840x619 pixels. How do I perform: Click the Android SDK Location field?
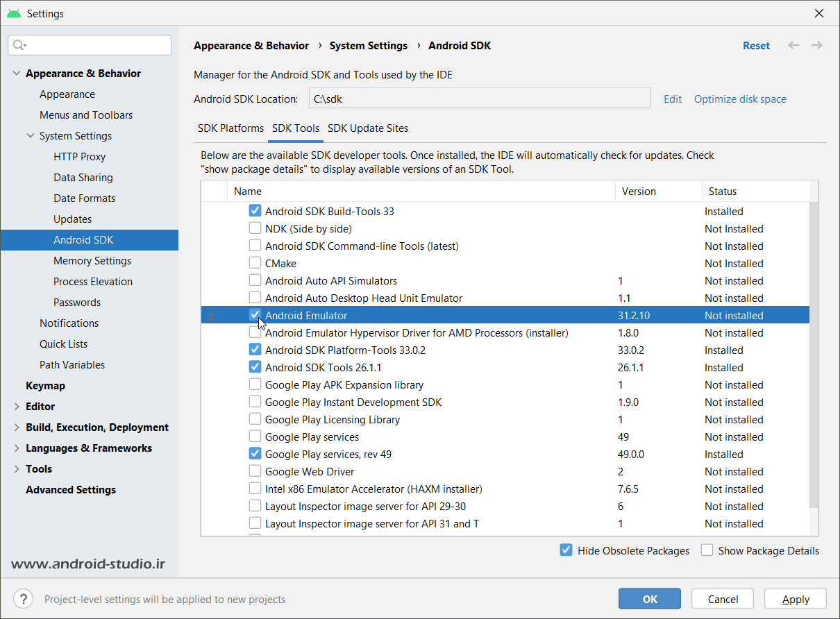tap(480, 99)
